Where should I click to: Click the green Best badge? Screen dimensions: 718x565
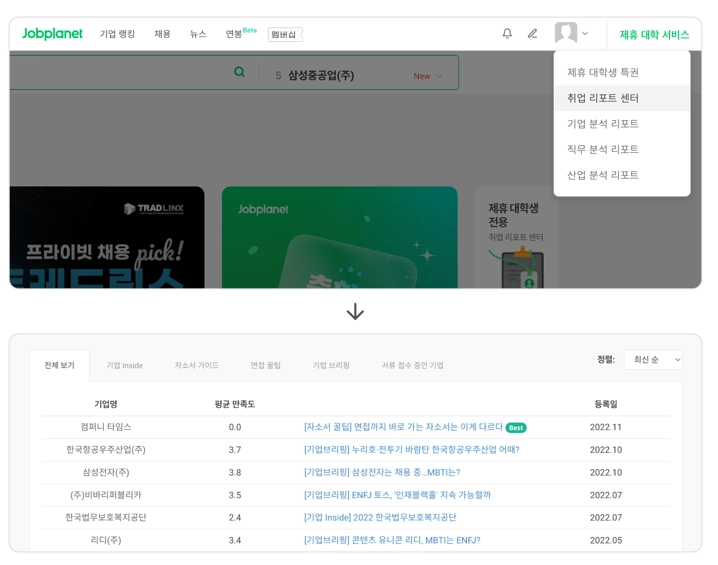[516, 428]
